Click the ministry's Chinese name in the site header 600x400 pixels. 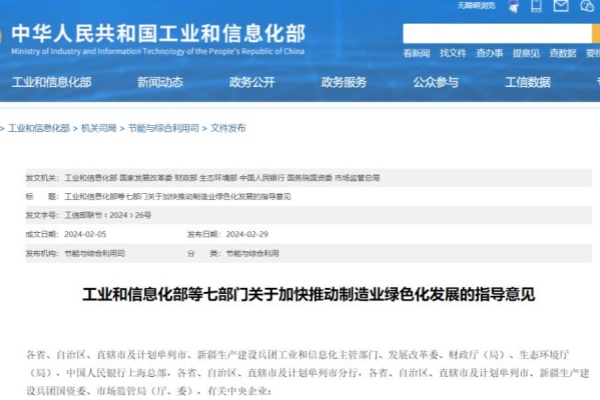click(x=158, y=33)
